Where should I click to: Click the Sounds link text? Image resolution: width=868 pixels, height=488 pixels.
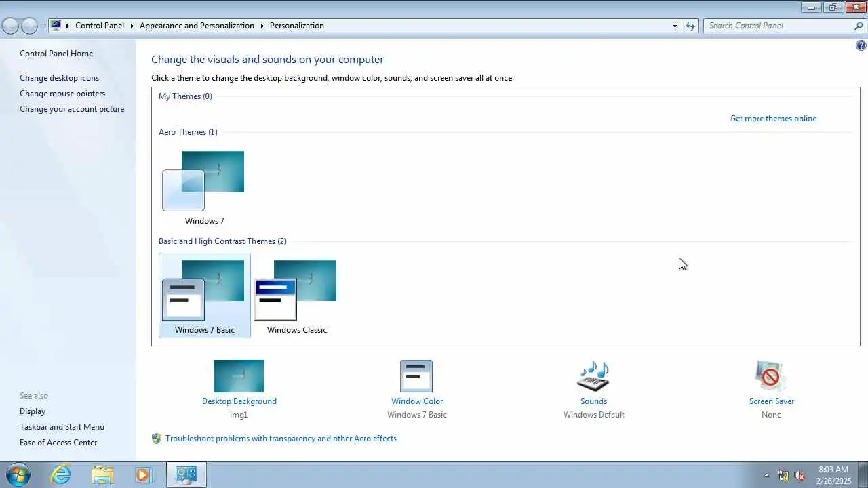pos(593,401)
